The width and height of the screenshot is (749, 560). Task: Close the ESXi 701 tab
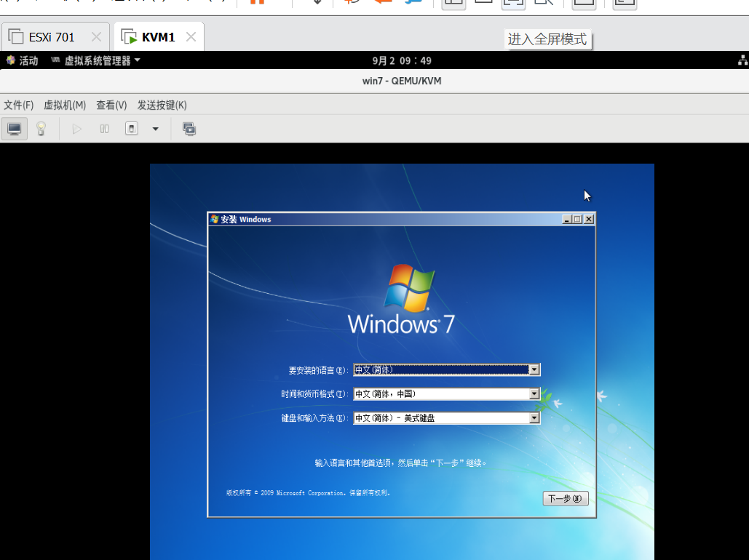(x=96, y=37)
